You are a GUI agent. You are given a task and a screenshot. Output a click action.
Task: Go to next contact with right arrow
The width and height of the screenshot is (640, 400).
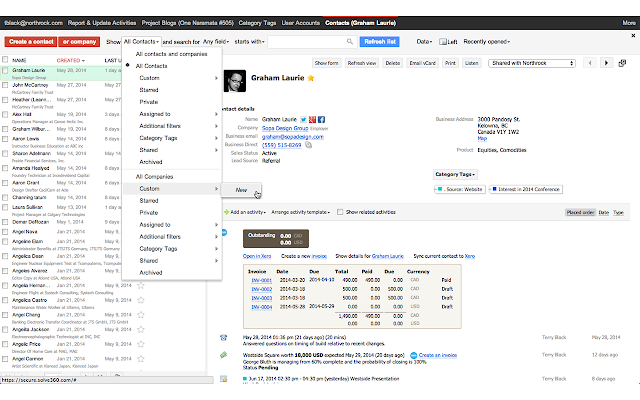[606, 63]
